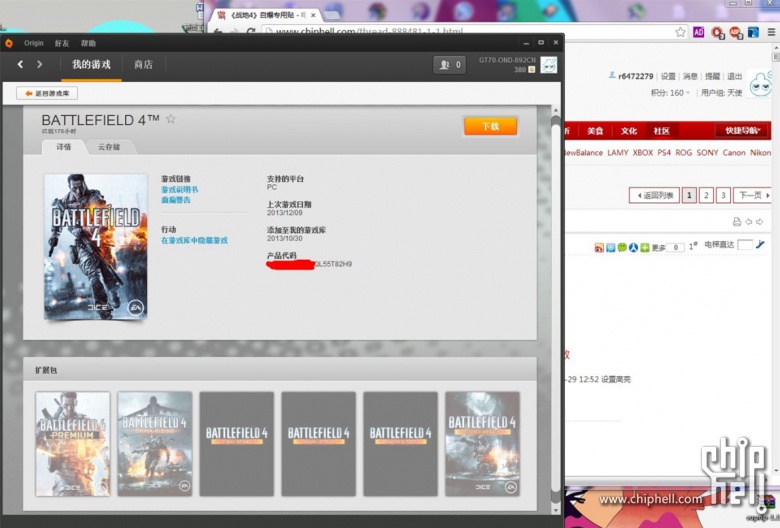Image resolution: width=780 pixels, height=528 pixels.
Task: Go forward with Origin's right arrow
Action: point(39,64)
